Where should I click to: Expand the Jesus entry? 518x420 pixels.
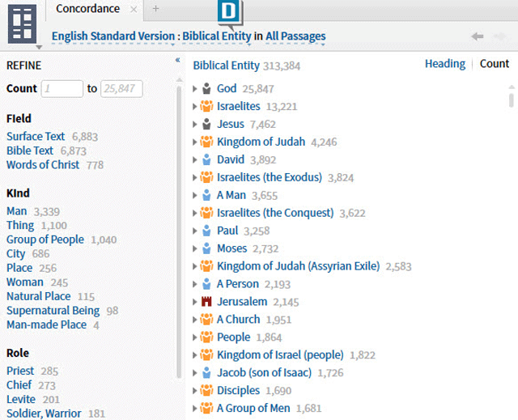194,125
